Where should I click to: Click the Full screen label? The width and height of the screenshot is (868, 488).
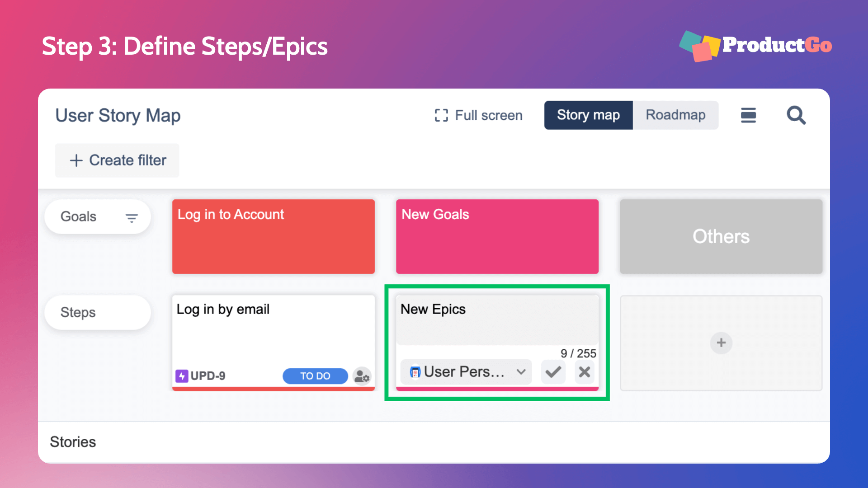[489, 115]
